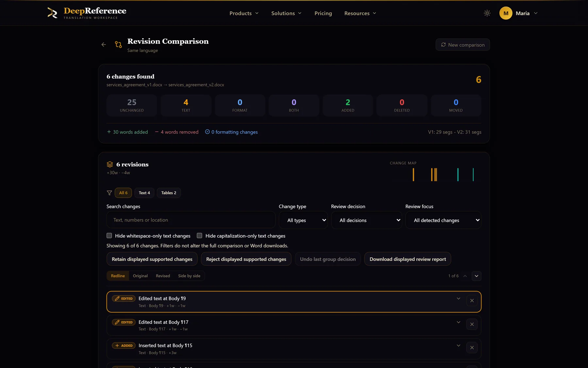Click the revision comparison branch icon
The width and height of the screenshot is (588, 368).
pos(118,44)
